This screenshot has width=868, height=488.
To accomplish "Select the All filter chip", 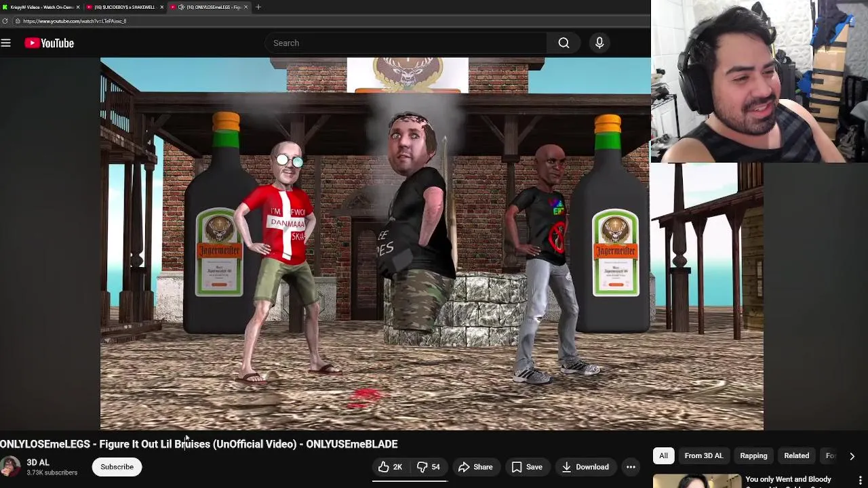I will (x=663, y=456).
